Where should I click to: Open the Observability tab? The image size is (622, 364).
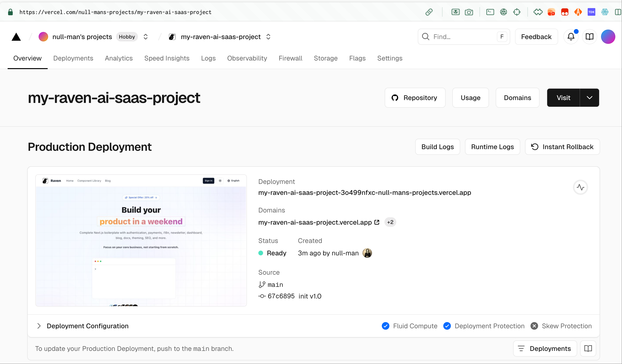tap(247, 58)
